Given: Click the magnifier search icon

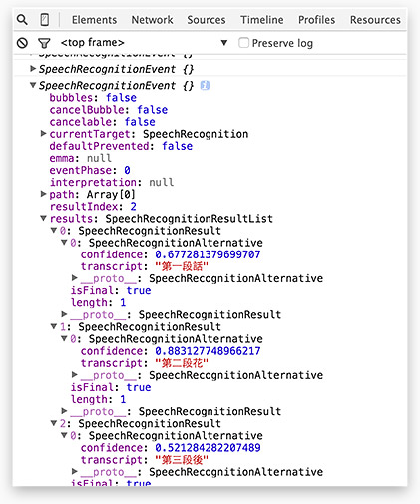Looking at the screenshot, I should (22, 20).
